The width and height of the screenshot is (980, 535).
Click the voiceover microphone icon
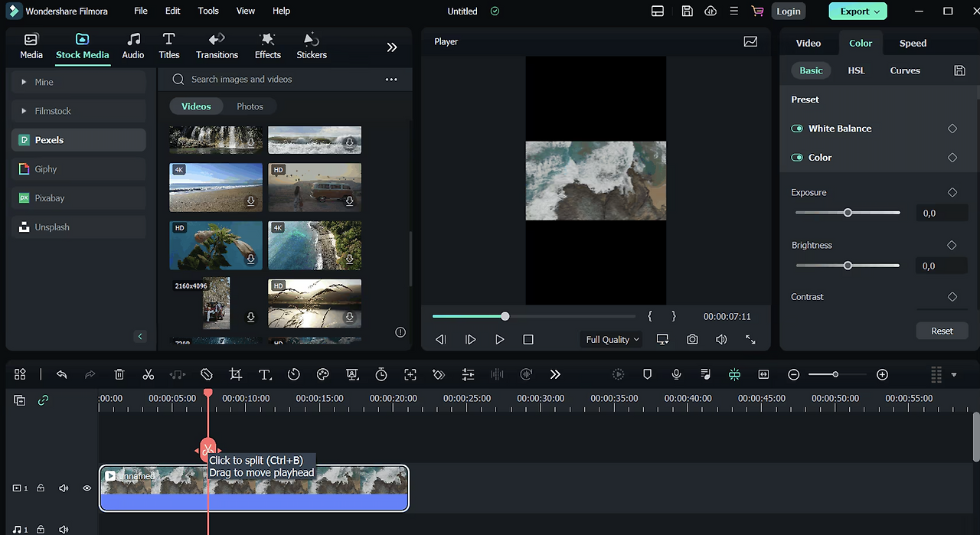click(676, 374)
